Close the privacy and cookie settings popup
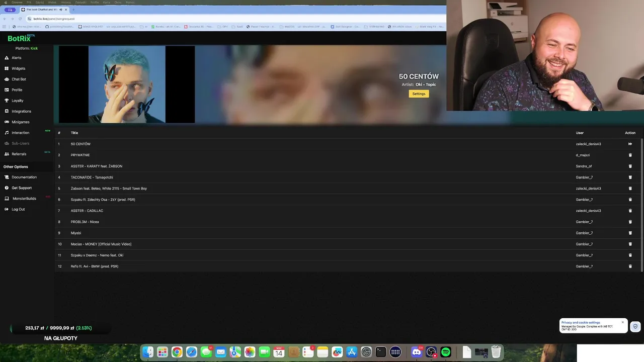Viewport: 644px width, 362px height. pyautogui.click(x=622, y=322)
